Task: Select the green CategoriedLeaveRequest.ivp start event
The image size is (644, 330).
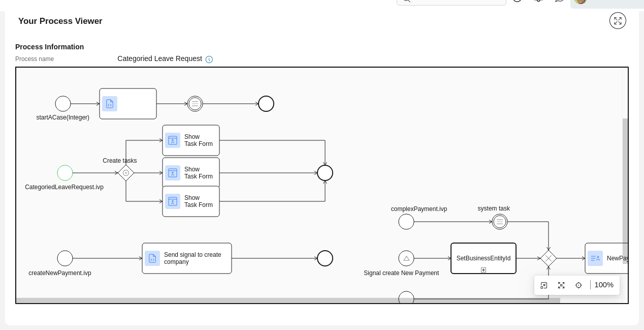Action: [x=65, y=173]
